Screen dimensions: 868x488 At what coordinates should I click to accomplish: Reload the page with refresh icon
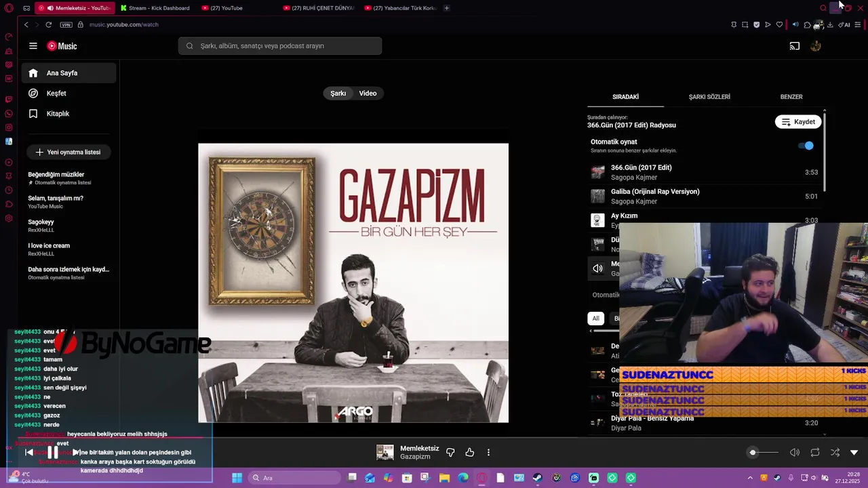click(48, 24)
